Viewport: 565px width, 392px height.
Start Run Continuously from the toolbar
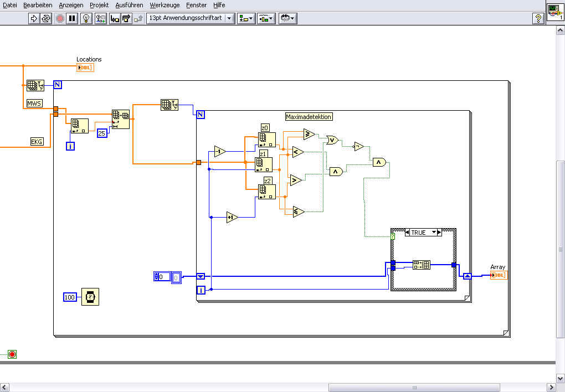point(46,18)
